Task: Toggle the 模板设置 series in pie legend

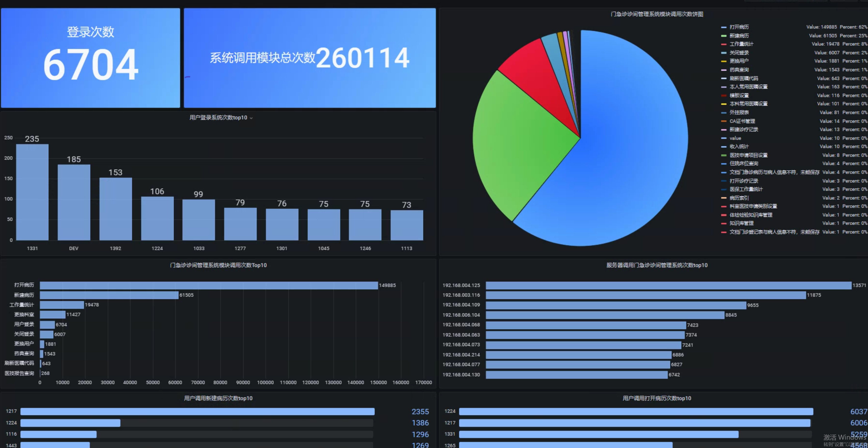Action: 739,95
